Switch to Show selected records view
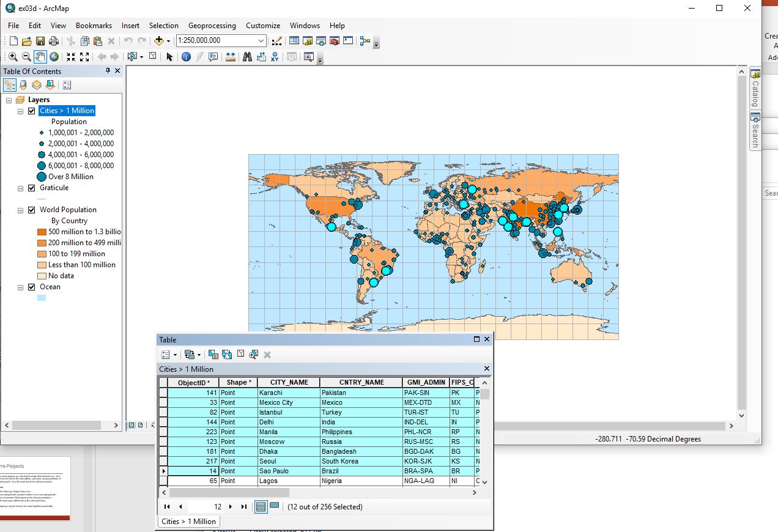The width and height of the screenshot is (778, 532). pos(274,506)
